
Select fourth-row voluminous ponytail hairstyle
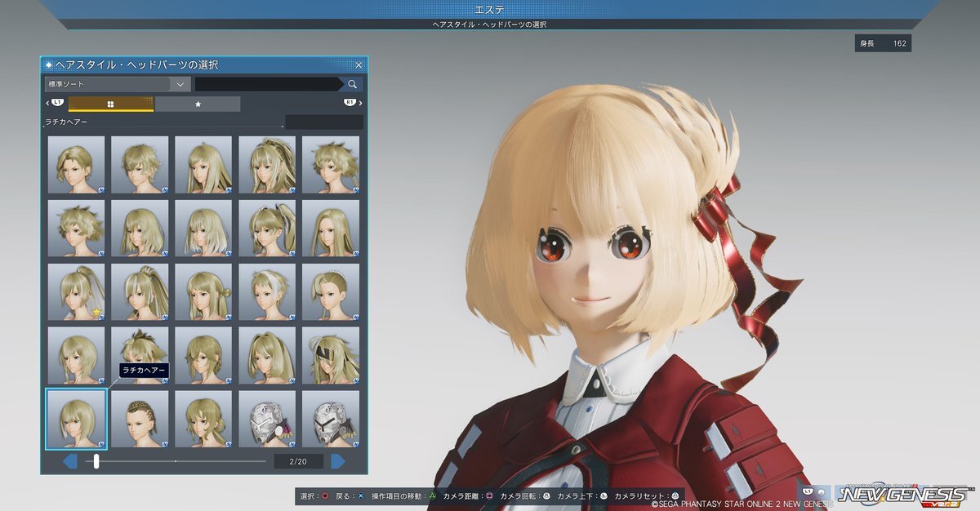pyautogui.click(x=267, y=356)
